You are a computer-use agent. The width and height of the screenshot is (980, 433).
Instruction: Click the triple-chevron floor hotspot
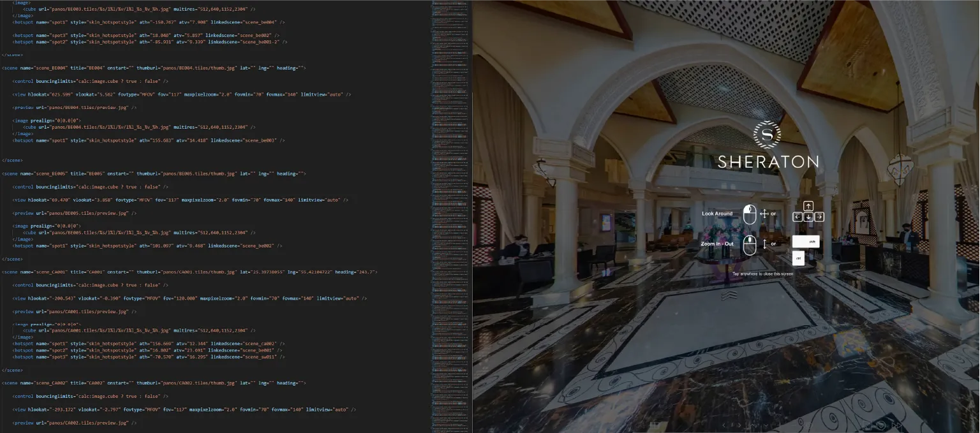[x=729, y=296]
